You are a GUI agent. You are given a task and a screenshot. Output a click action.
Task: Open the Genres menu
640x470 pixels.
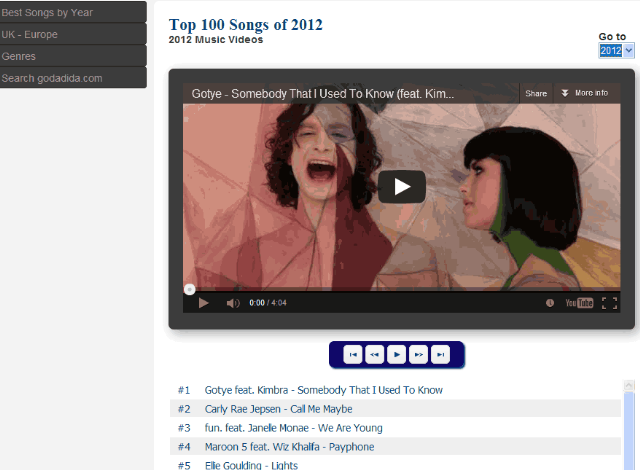(73, 56)
